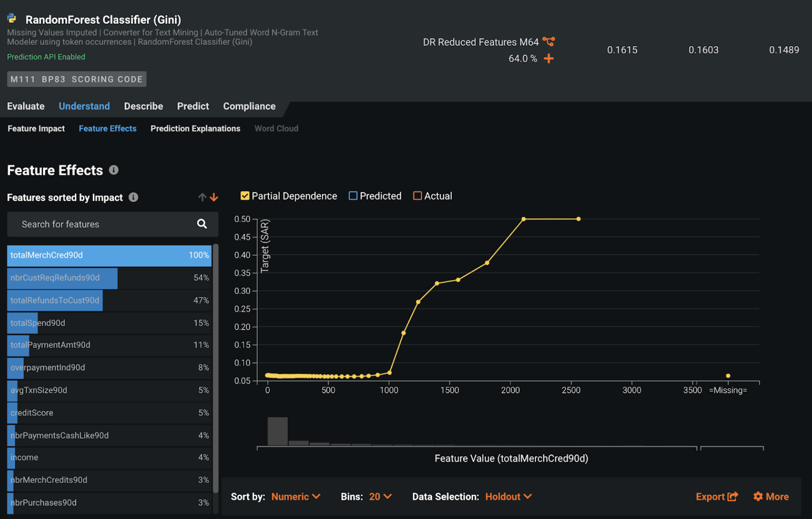Expand the Bins 20 dropdown
The width and height of the screenshot is (812, 519).
(380, 497)
